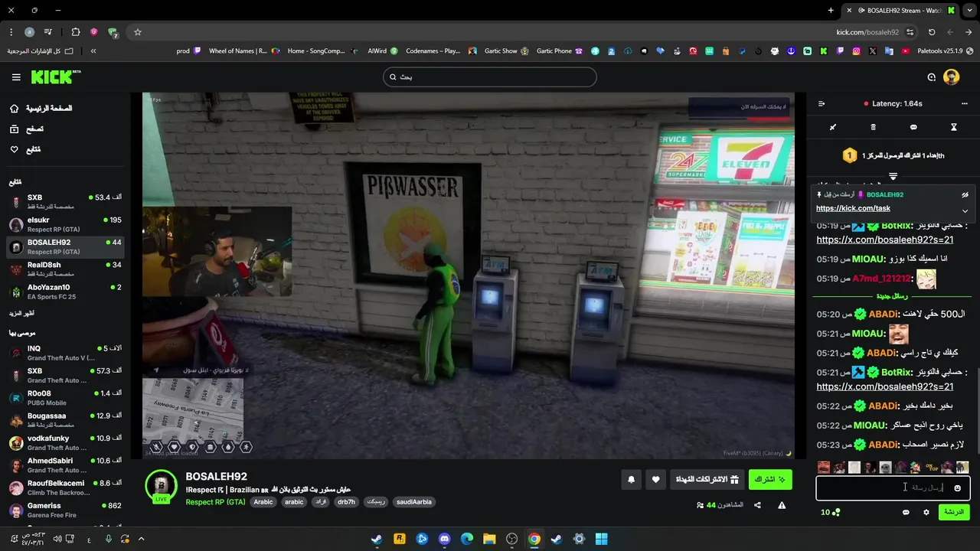Image resolution: width=980 pixels, height=551 pixels.
Task: Open Discord from the taskbar
Action: [445, 539]
